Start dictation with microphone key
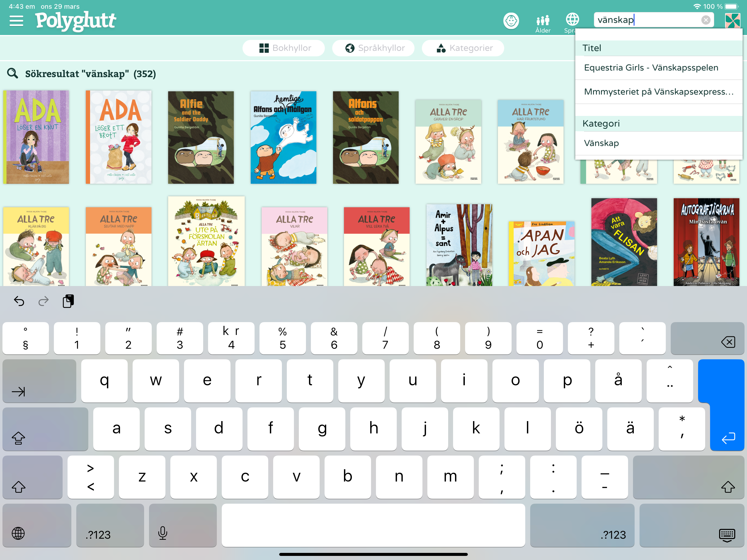The width and height of the screenshot is (747, 560). (183, 526)
